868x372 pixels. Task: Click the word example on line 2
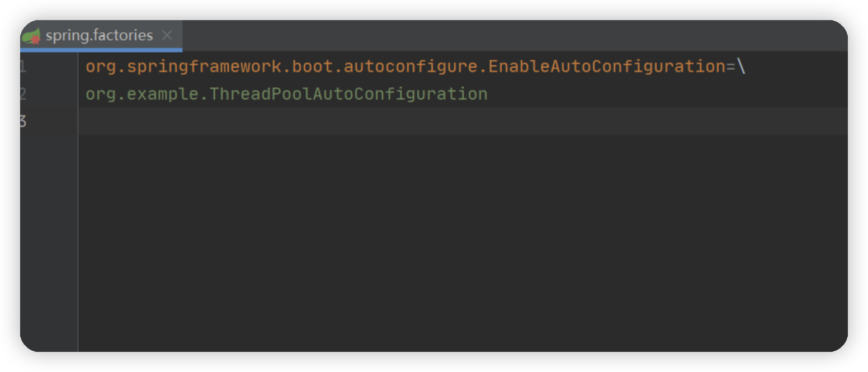click(x=163, y=94)
